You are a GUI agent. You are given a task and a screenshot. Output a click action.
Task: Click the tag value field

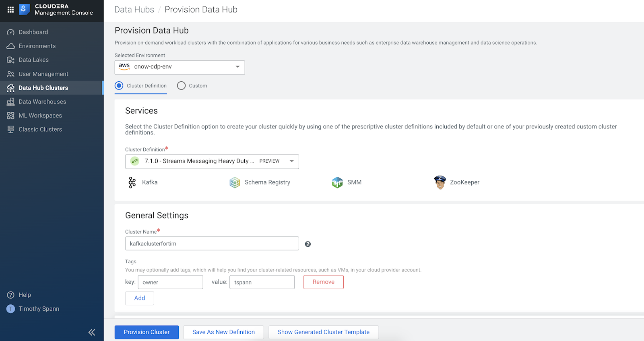click(x=262, y=282)
